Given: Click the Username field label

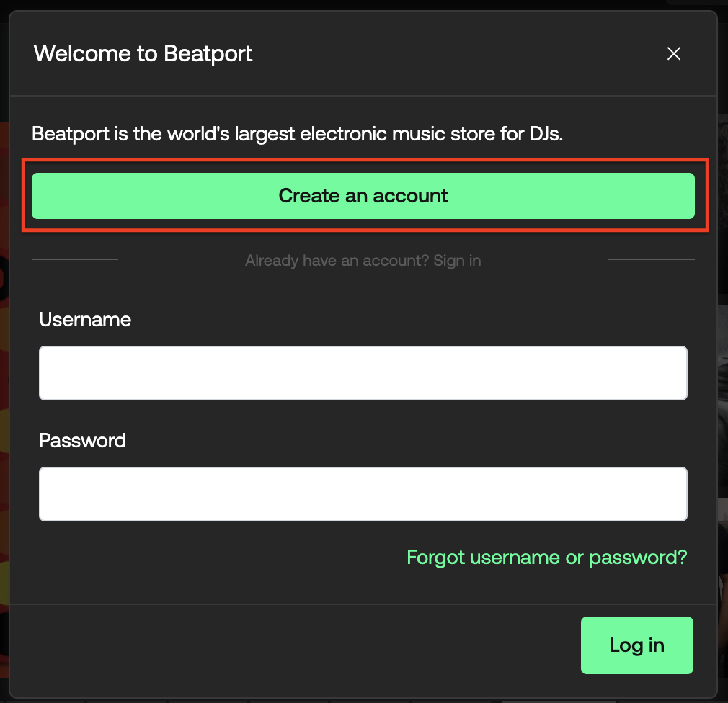Looking at the screenshot, I should click(85, 320).
